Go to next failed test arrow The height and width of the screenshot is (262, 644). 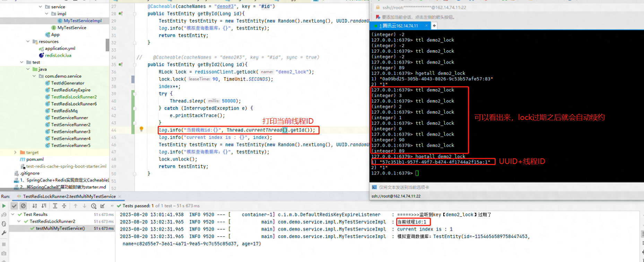pos(85,206)
